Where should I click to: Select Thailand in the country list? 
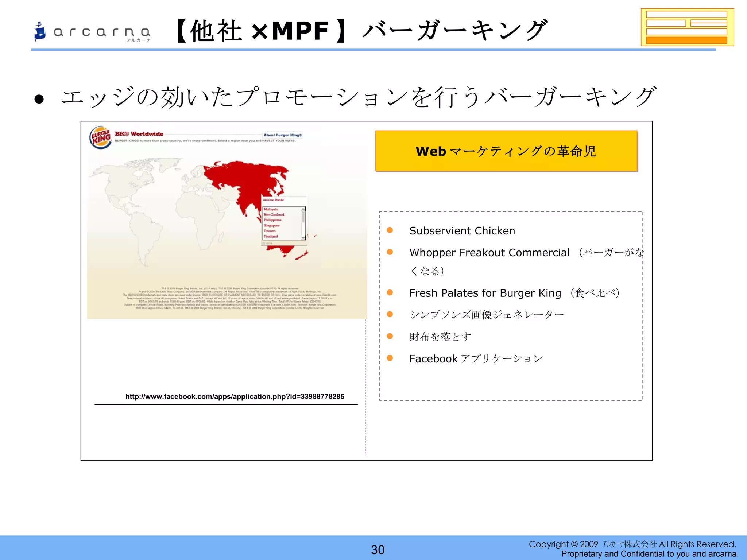[271, 236]
